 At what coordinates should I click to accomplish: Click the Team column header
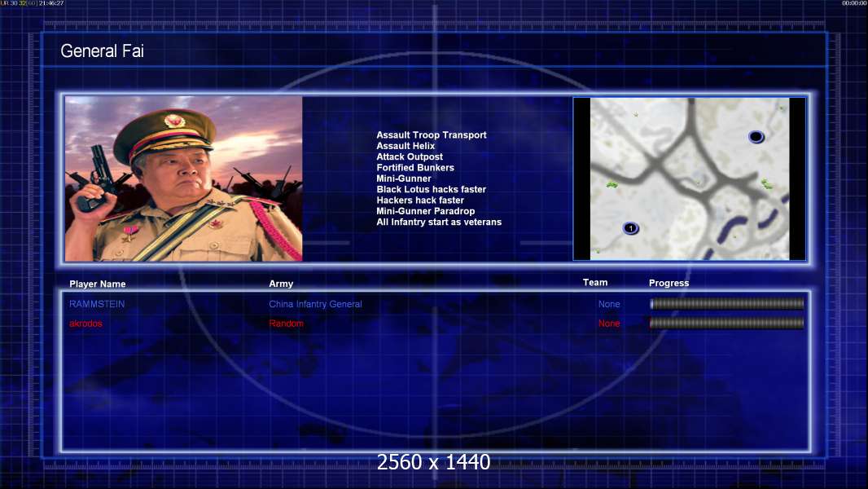595,283
